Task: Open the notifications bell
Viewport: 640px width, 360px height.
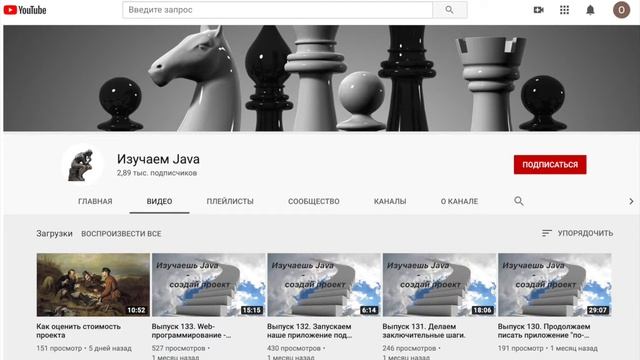Action: (x=590, y=10)
